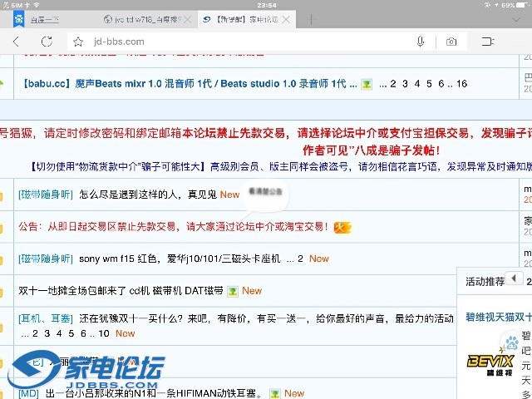Image resolution: width=532 pixels, height=399 pixels.
Task: Collapse the 活动推荐 panel arrow
Action: click(514, 278)
